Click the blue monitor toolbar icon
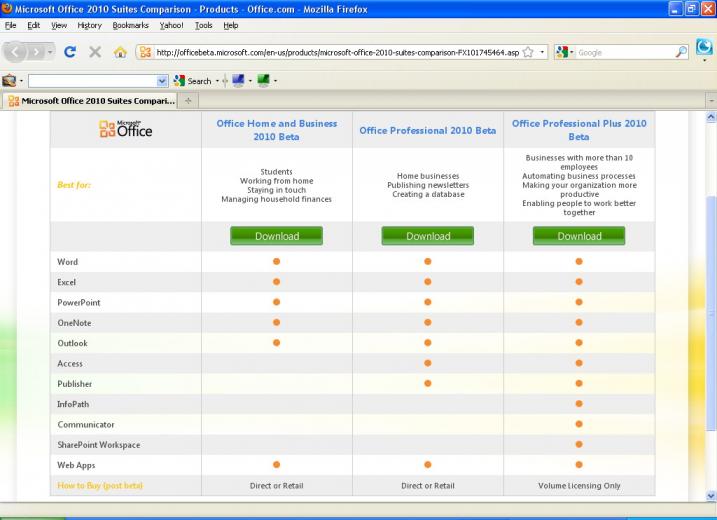This screenshot has width=717, height=520. coord(238,81)
